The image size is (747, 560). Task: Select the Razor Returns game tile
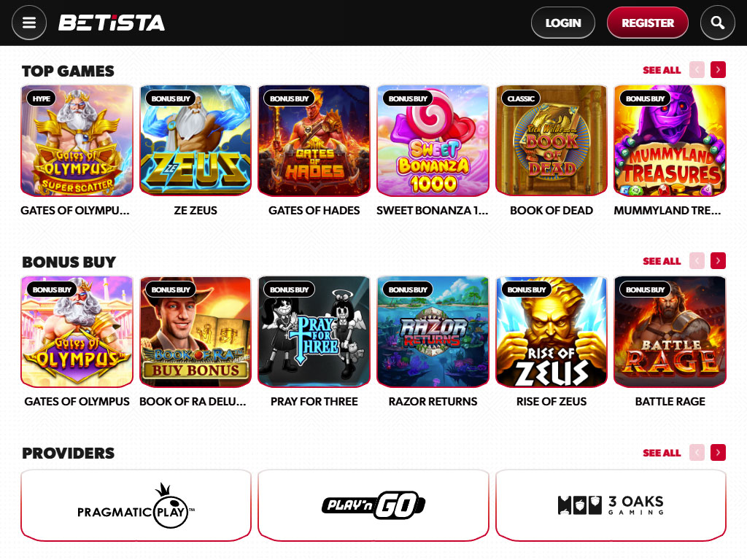[433, 332]
